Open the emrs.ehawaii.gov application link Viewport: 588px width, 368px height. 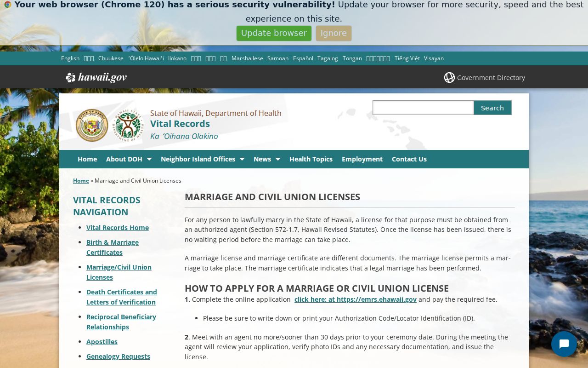356,299
